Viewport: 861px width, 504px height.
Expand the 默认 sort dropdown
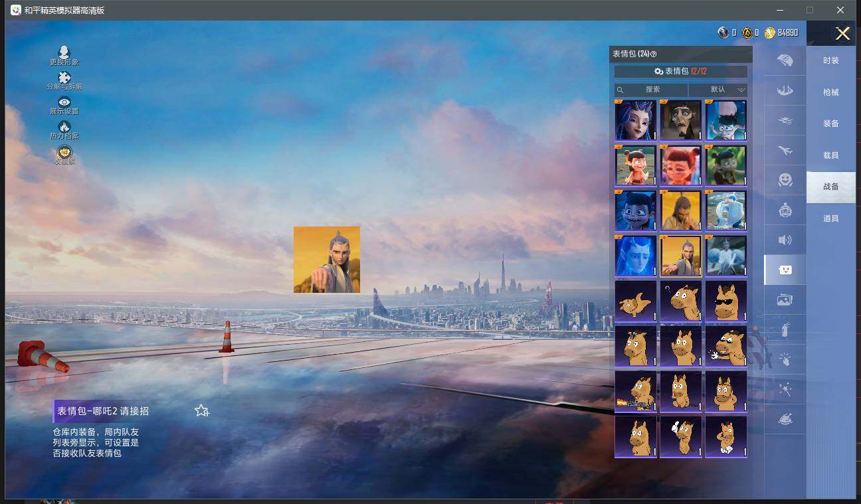[718, 90]
